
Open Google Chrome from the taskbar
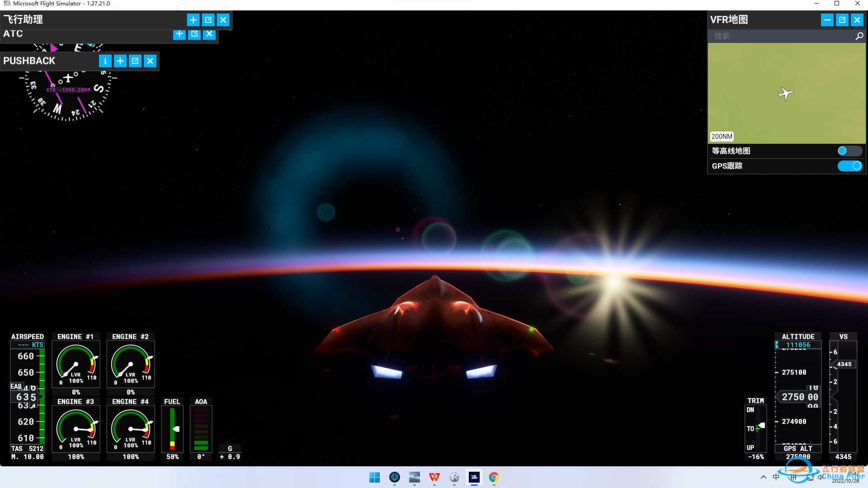(494, 477)
